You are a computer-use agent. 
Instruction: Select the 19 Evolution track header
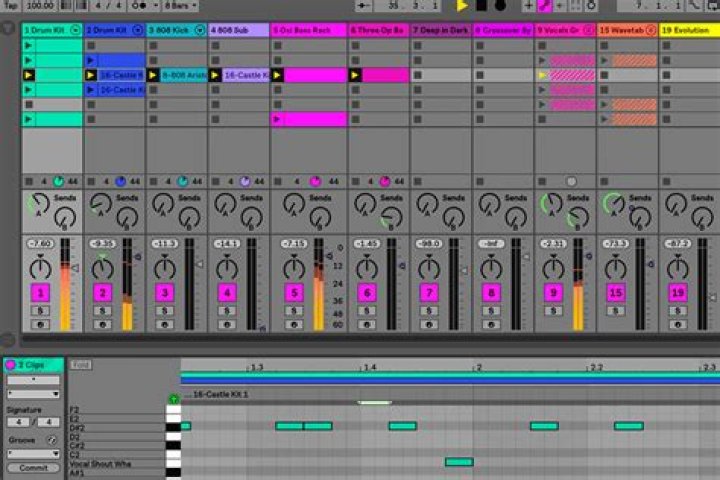(689, 30)
